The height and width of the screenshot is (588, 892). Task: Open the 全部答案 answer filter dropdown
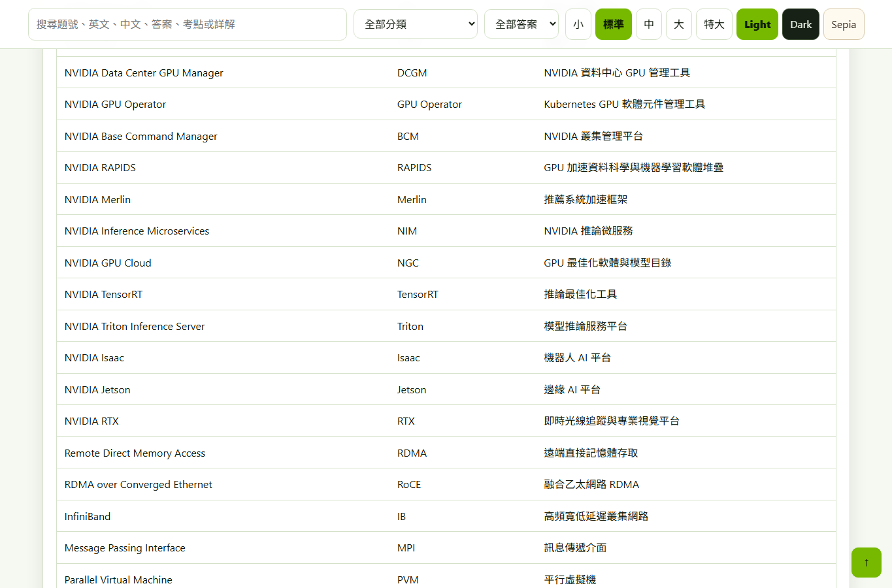click(521, 24)
